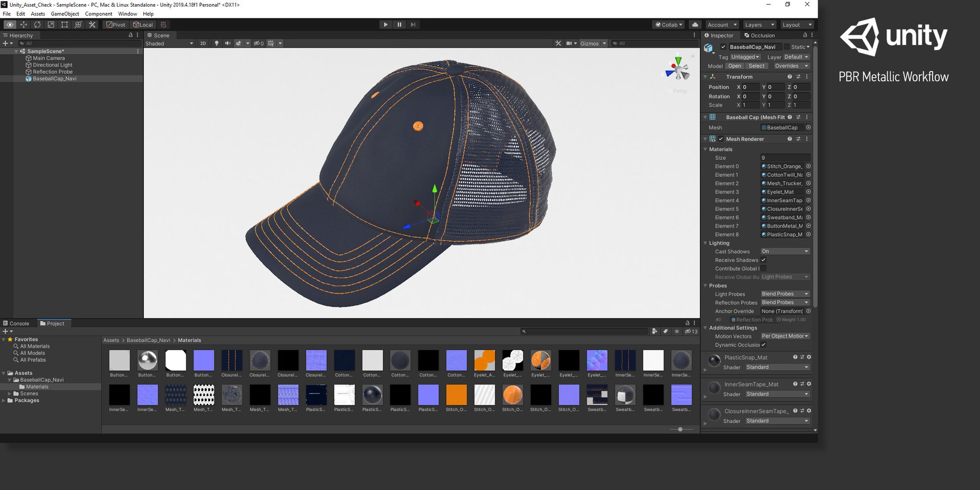Toggle Dynamic Occlusion checkbox
This screenshot has width=980, height=490.
coord(764,345)
